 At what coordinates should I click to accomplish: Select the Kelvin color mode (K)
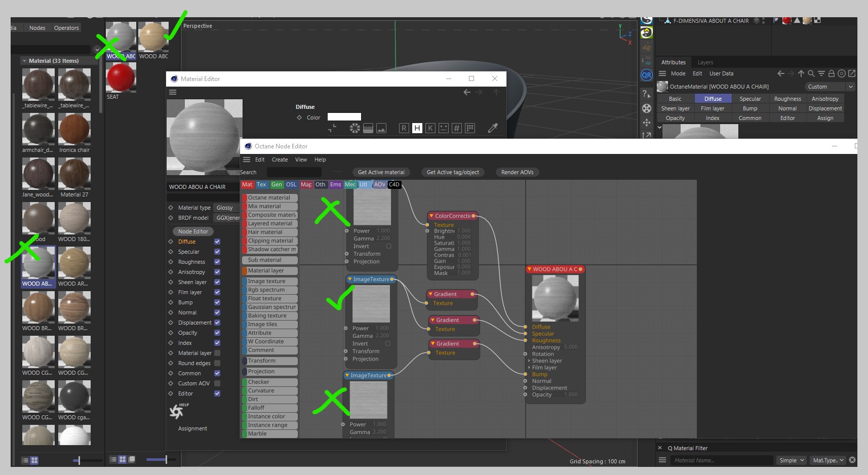[x=430, y=128]
